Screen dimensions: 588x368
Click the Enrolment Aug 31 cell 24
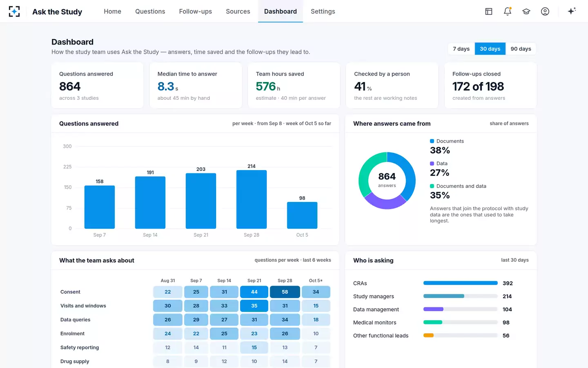click(x=168, y=334)
